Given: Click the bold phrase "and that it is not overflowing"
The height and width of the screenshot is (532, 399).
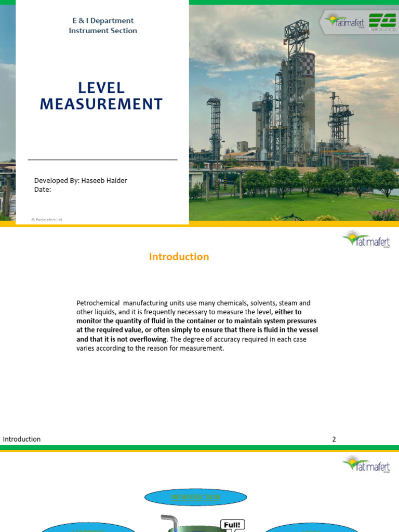Looking at the screenshot, I should (122, 339).
